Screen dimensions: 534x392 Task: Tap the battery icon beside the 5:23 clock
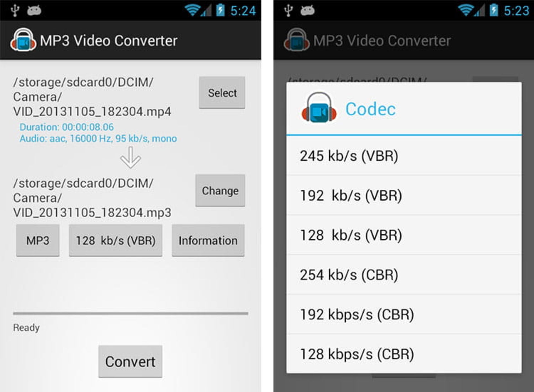tap(494, 11)
